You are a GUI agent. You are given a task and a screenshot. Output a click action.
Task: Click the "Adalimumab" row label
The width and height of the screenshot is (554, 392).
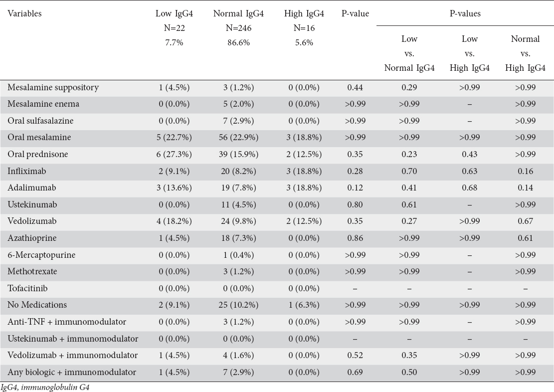tap(28, 188)
